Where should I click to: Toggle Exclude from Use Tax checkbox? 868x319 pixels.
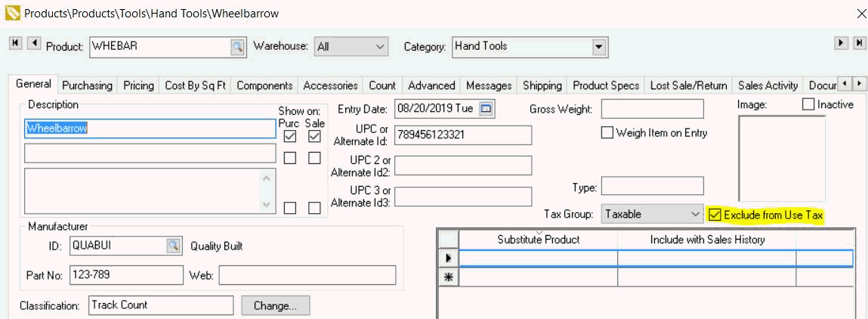pyautogui.click(x=715, y=215)
